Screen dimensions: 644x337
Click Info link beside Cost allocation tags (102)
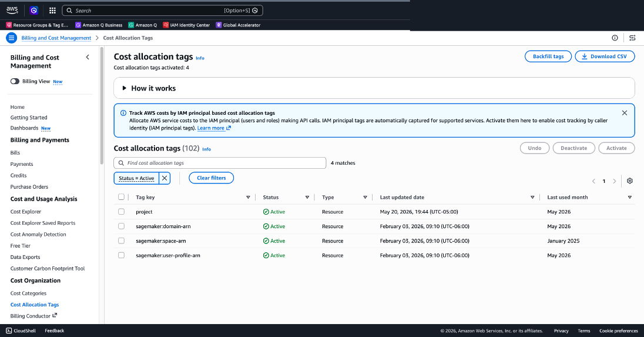pos(207,149)
